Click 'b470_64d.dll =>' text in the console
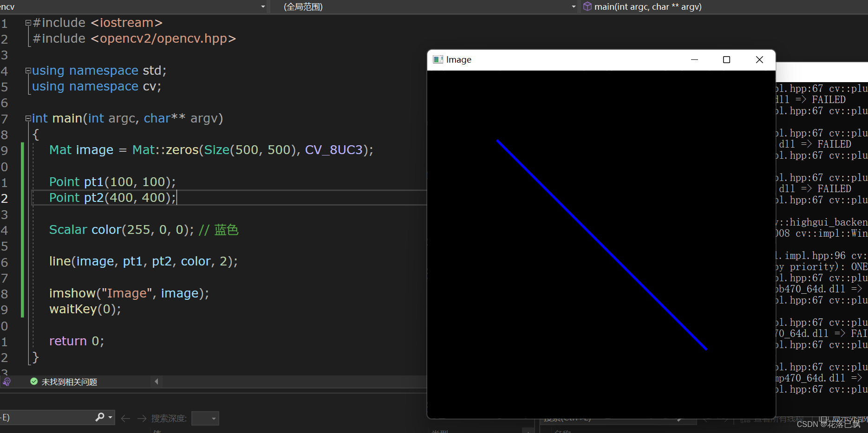868x433 pixels. [x=819, y=289]
